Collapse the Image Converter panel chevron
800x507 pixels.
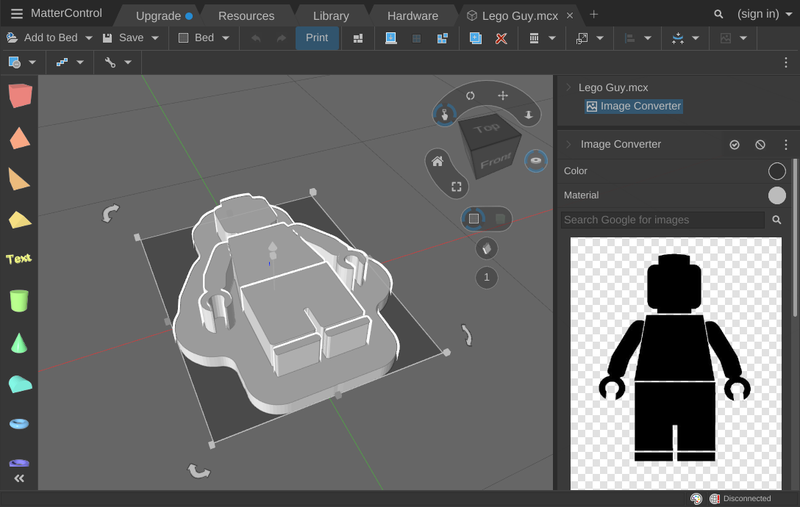(x=568, y=144)
